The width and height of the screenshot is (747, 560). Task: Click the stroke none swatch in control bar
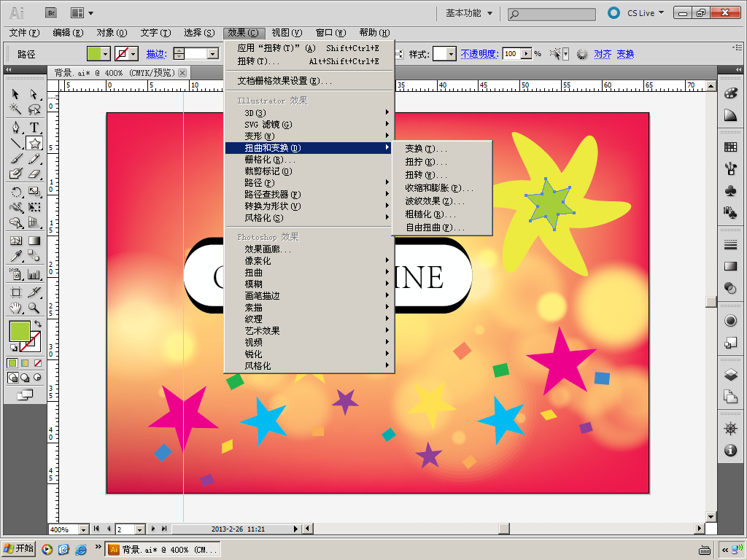(x=122, y=54)
